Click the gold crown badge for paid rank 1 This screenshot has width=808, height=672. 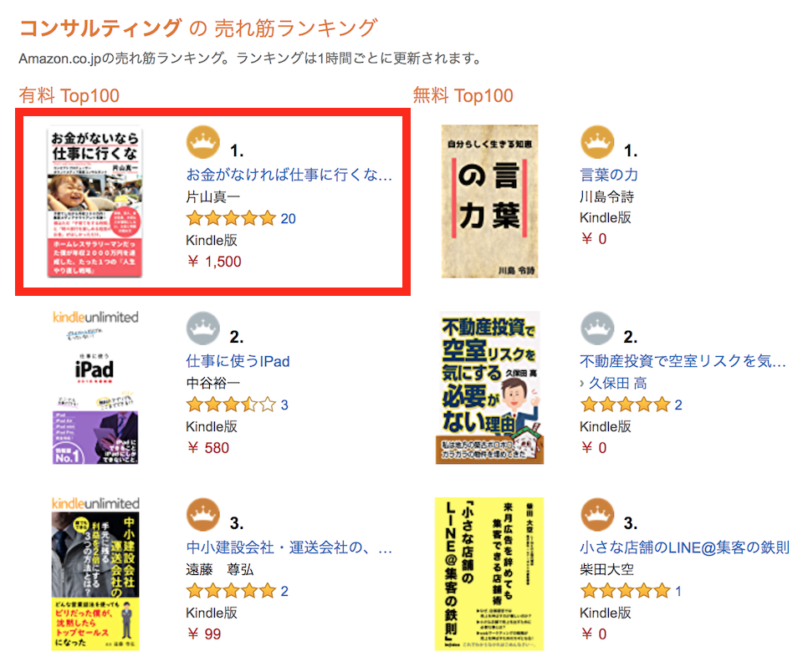(x=203, y=142)
